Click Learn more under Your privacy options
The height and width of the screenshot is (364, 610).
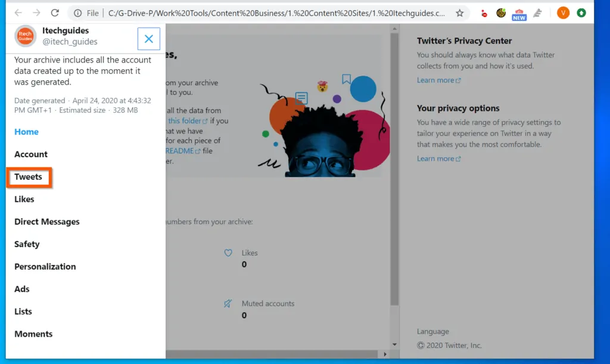tap(435, 158)
